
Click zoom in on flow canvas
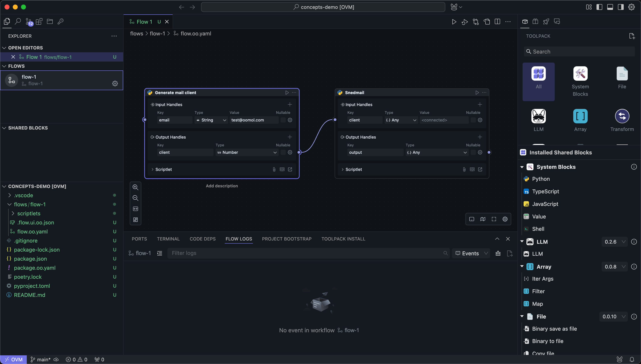135,187
